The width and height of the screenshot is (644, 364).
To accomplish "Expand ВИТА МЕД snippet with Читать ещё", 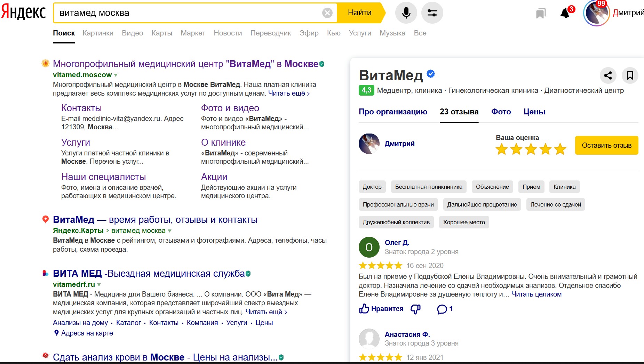I will coord(266,312).
